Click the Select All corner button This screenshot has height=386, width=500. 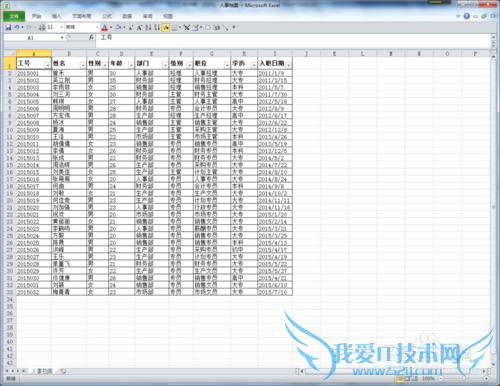[x=10, y=53]
